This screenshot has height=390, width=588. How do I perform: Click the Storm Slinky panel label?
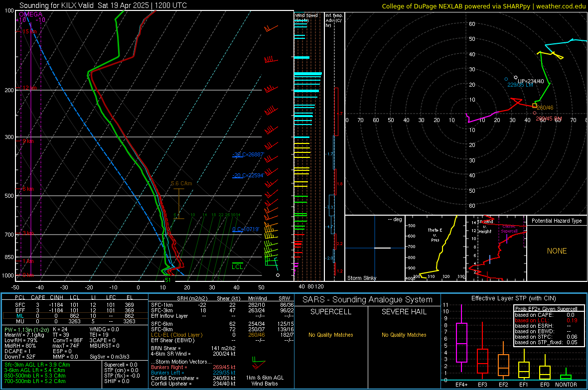tap(361, 278)
